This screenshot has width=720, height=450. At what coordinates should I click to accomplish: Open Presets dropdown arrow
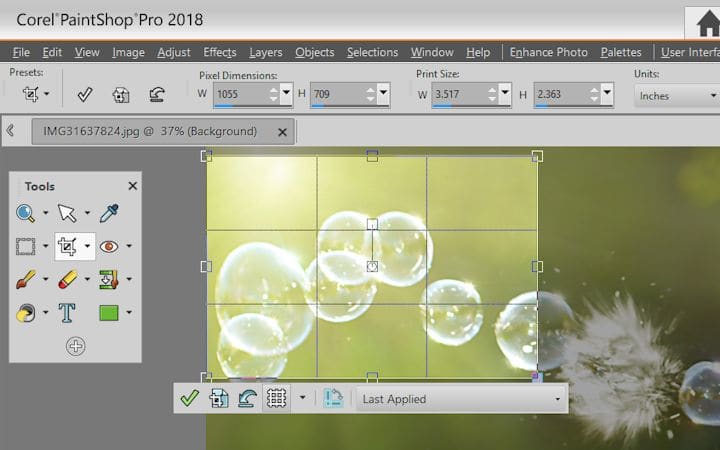click(46, 94)
